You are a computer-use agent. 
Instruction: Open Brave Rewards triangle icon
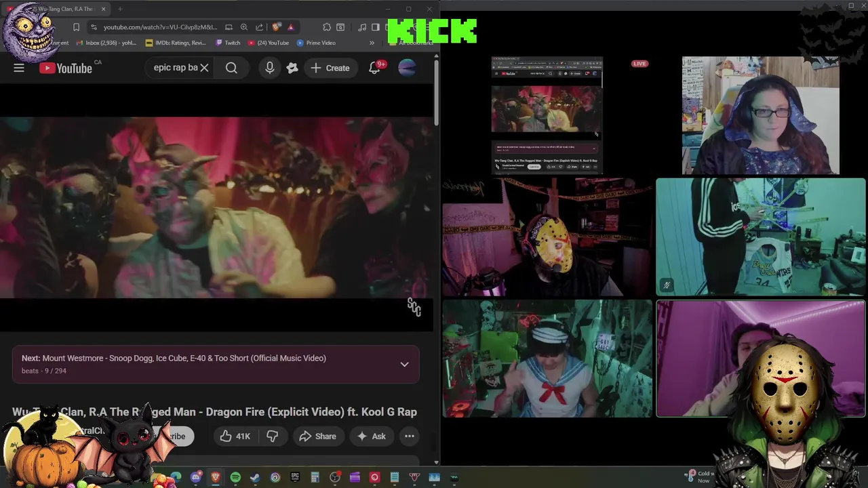(x=291, y=27)
